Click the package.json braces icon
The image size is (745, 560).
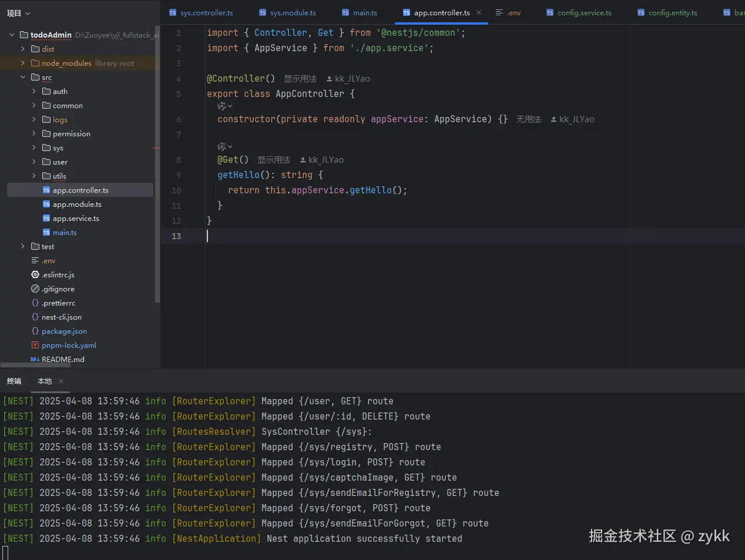click(x=35, y=331)
